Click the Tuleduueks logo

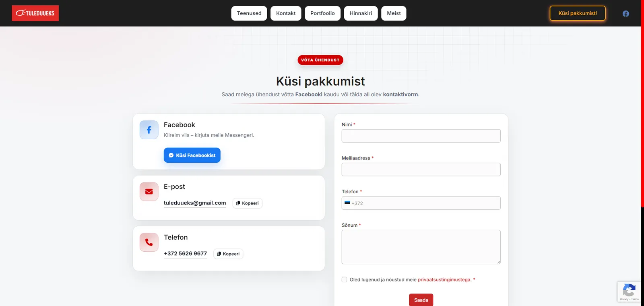tap(35, 13)
